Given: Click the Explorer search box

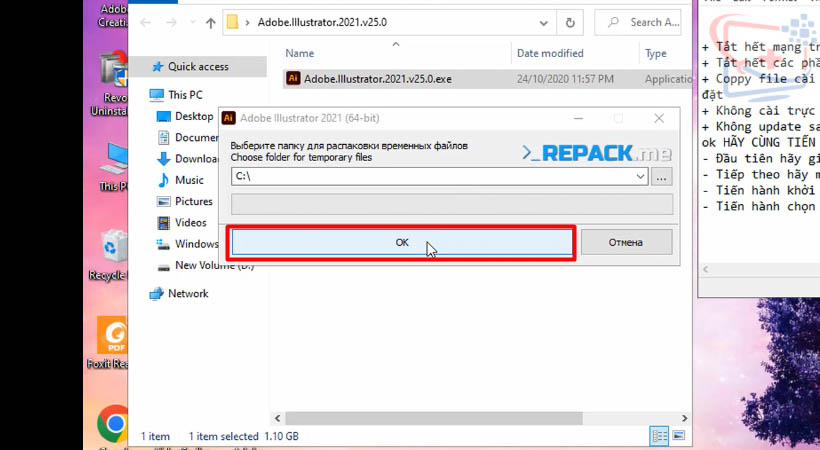Looking at the screenshot, I should click(x=638, y=22).
